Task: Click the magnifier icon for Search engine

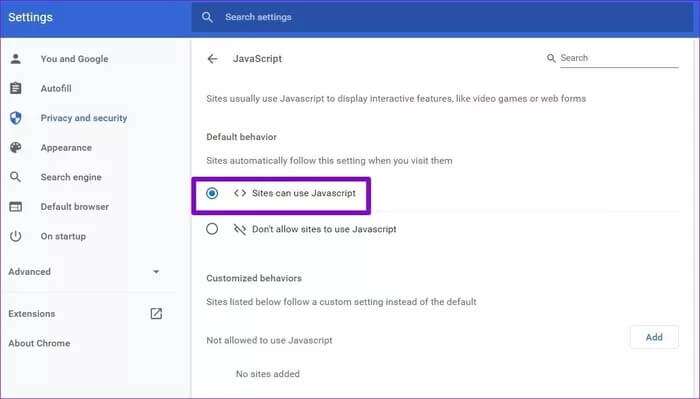Action: coord(16,177)
